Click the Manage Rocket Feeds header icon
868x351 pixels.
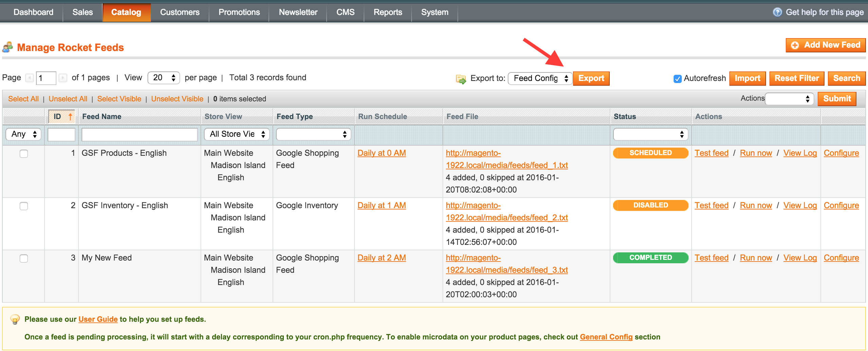point(7,47)
